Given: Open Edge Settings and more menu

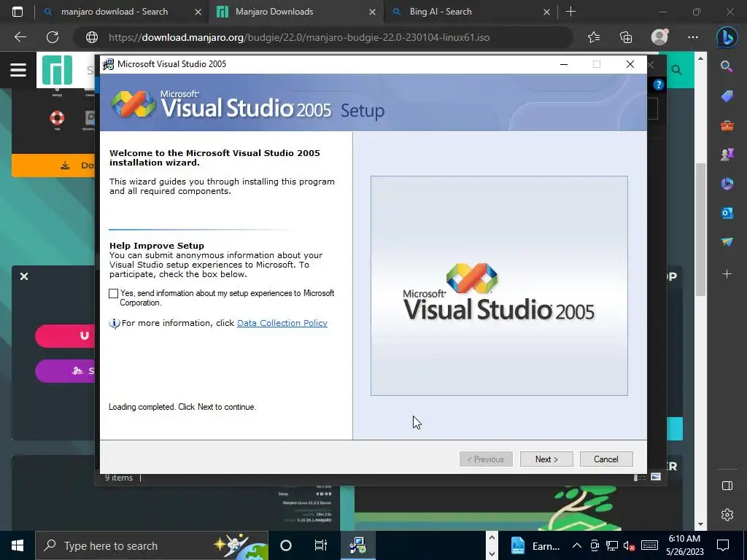Looking at the screenshot, I should click(x=693, y=37).
